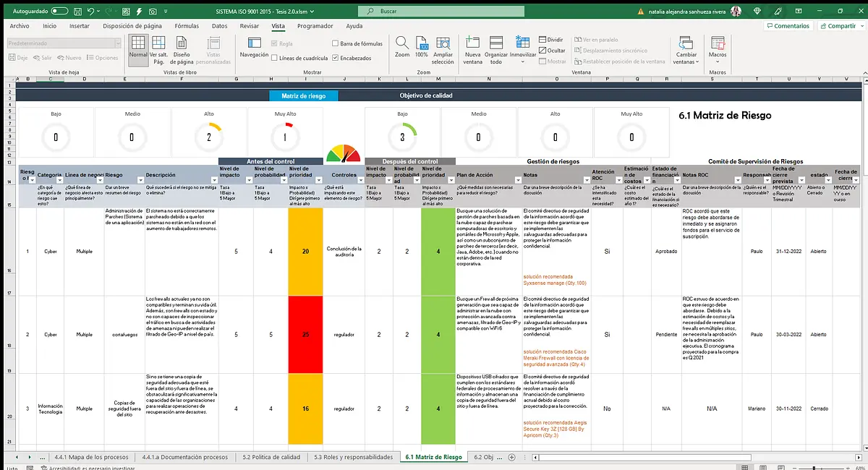
Task: Click the Alto gauge showing 2
Action: (209, 137)
